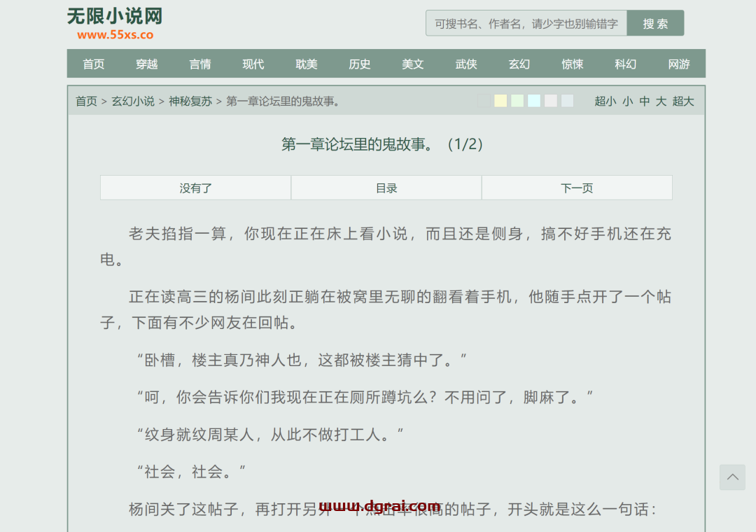Set font size to 超小

tap(605, 101)
